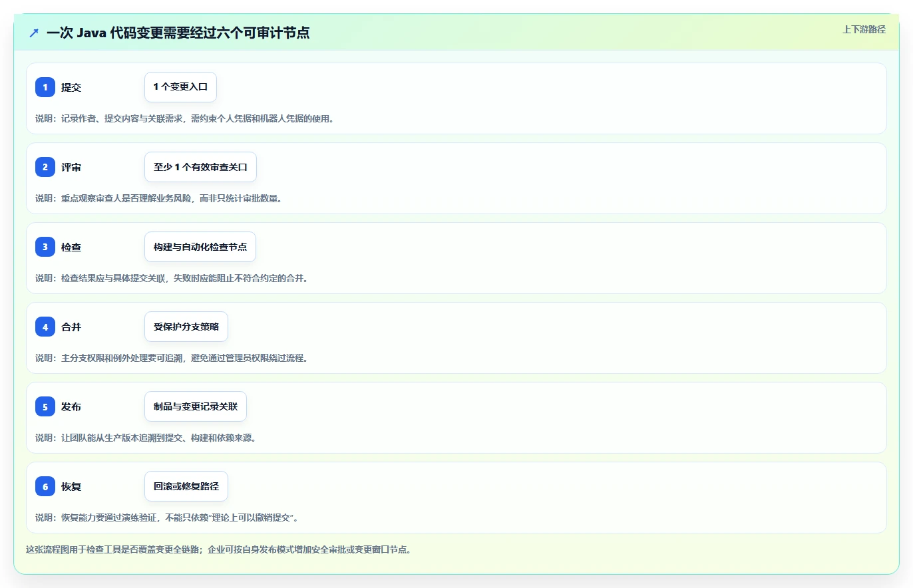The width and height of the screenshot is (913, 588).
Task: Click the numbered badge 3 for 检查
Action: (x=45, y=247)
